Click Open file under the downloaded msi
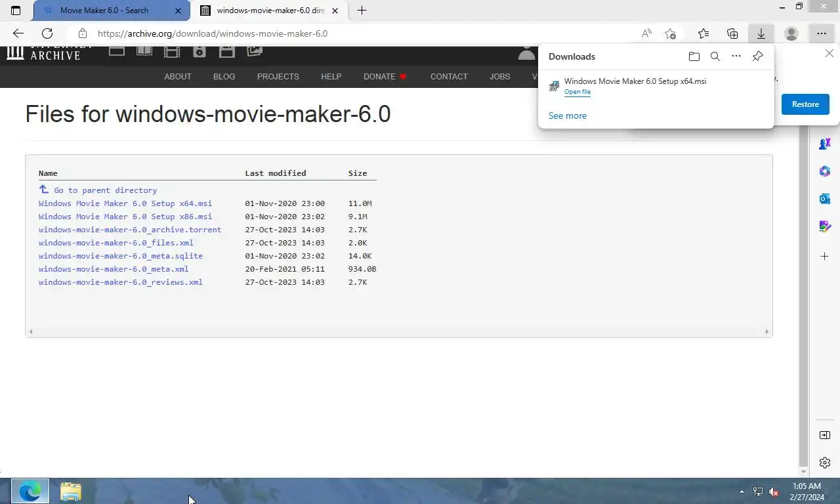840x504 pixels. coord(577,92)
